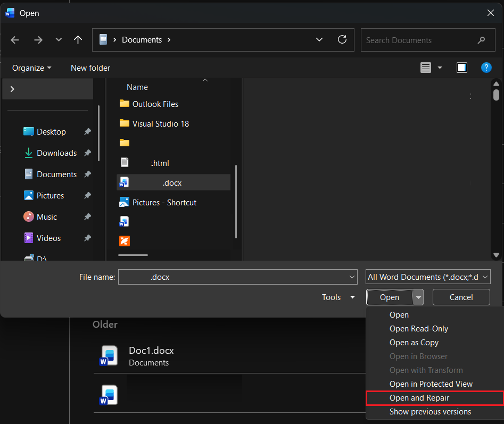The height and width of the screenshot is (424, 504).
Task: Go back using the left arrow
Action: tap(15, 40)
